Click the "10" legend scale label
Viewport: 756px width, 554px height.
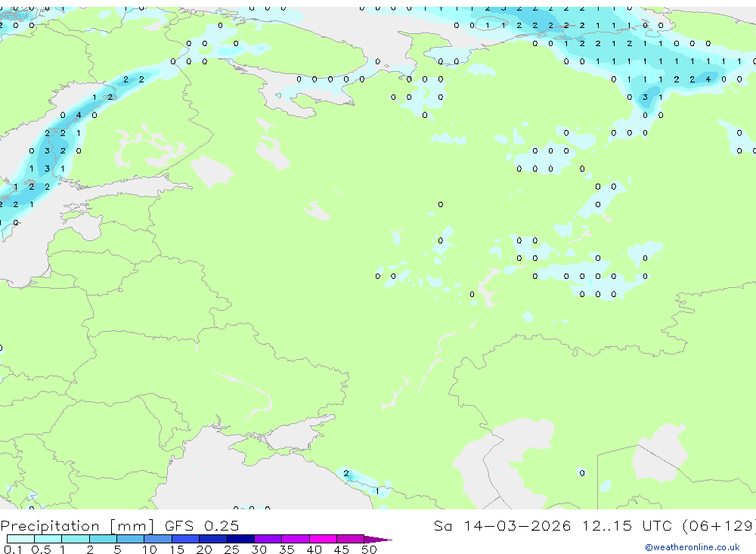click(x=150, y=549)
